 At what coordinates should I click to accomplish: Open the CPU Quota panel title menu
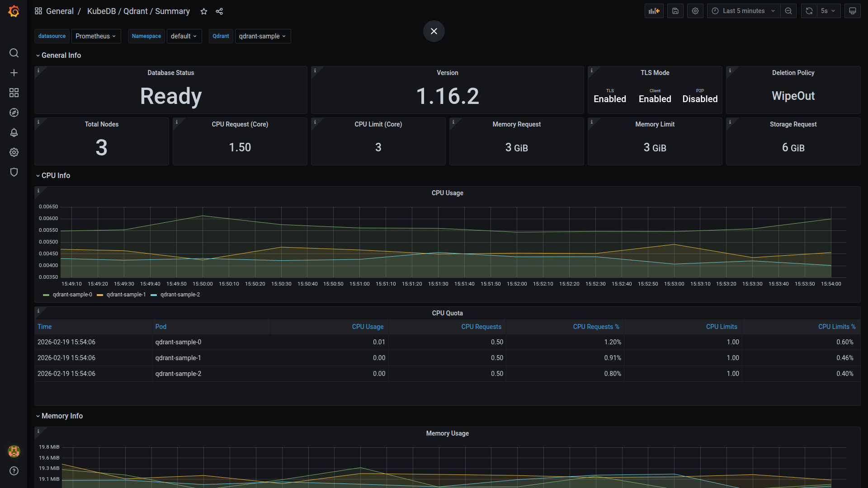(x=447, y=313)
